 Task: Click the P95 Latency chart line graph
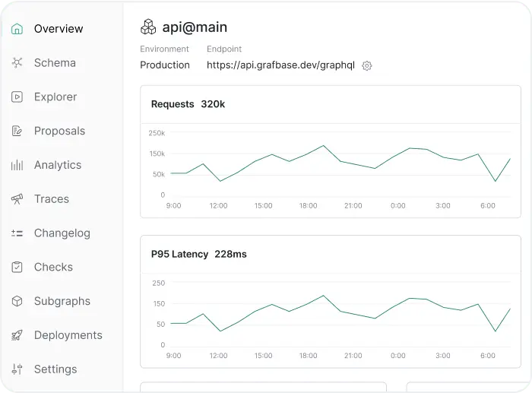click(x=340, y=314)
